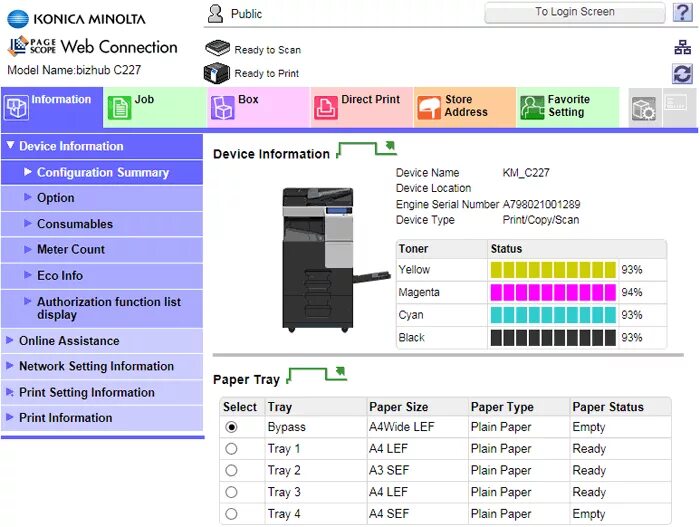Click the Public user icon
Viewport: 700px width, 527px height.
(215, 14)
